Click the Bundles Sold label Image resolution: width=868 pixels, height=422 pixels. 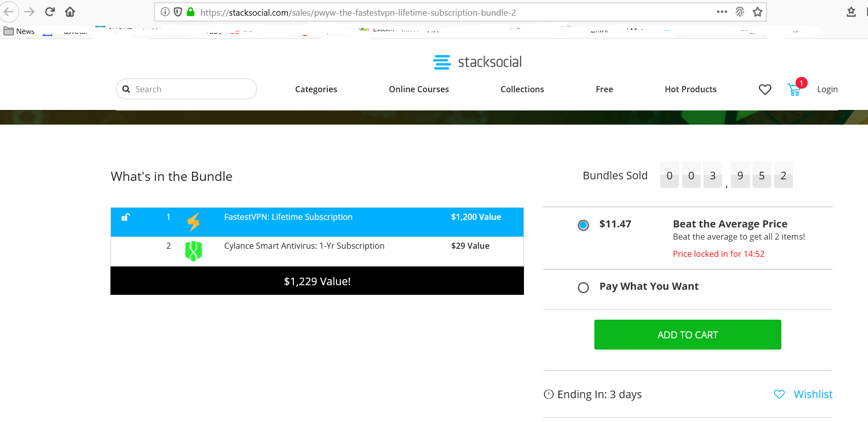coord(615,175)
